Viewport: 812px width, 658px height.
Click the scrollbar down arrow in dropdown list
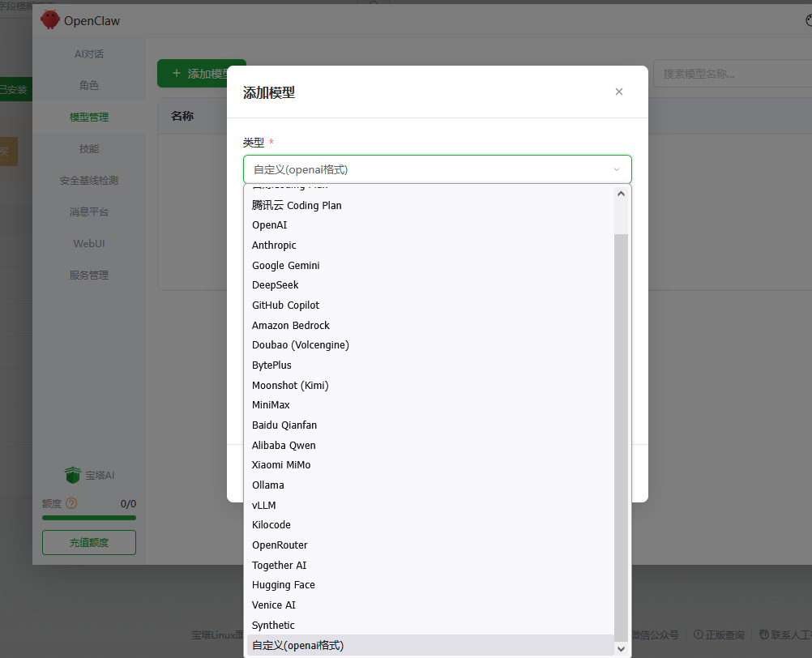point(622,648)
